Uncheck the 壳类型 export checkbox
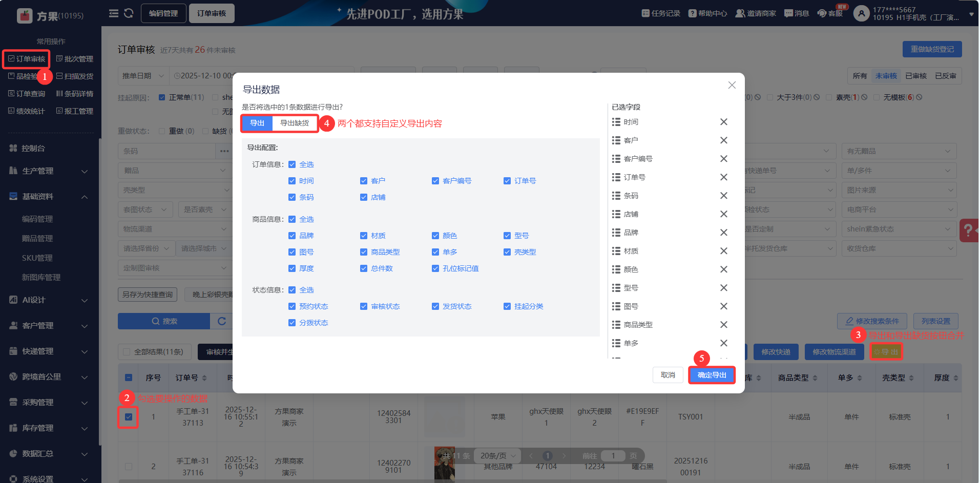This screenshot has height=483, width=980. (x=507, y=252)
